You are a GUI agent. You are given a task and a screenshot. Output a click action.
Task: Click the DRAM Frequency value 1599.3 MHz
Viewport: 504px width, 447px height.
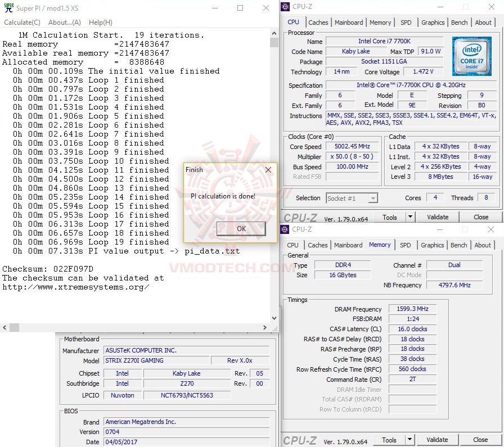pos(412,309)
